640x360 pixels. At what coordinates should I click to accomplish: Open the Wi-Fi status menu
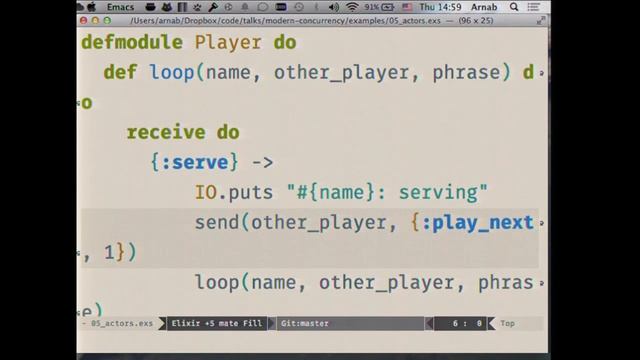coord(352,7)
